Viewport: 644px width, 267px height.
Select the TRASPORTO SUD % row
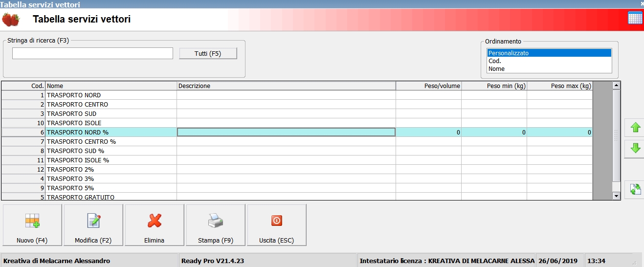(x=297, y=151)
